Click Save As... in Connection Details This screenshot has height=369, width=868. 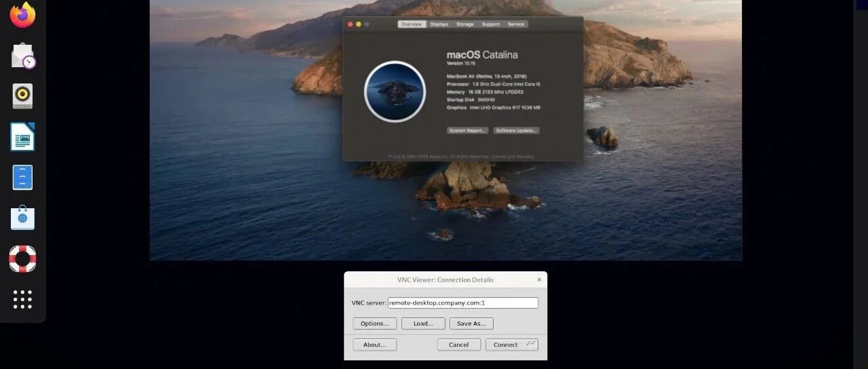(x=472, y=324)
